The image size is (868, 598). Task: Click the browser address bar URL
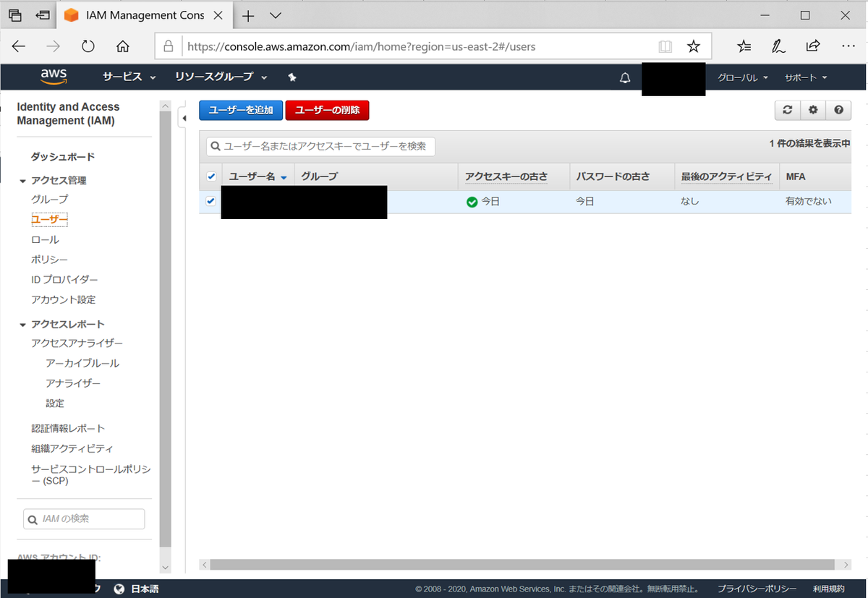[x=362, y=46]
